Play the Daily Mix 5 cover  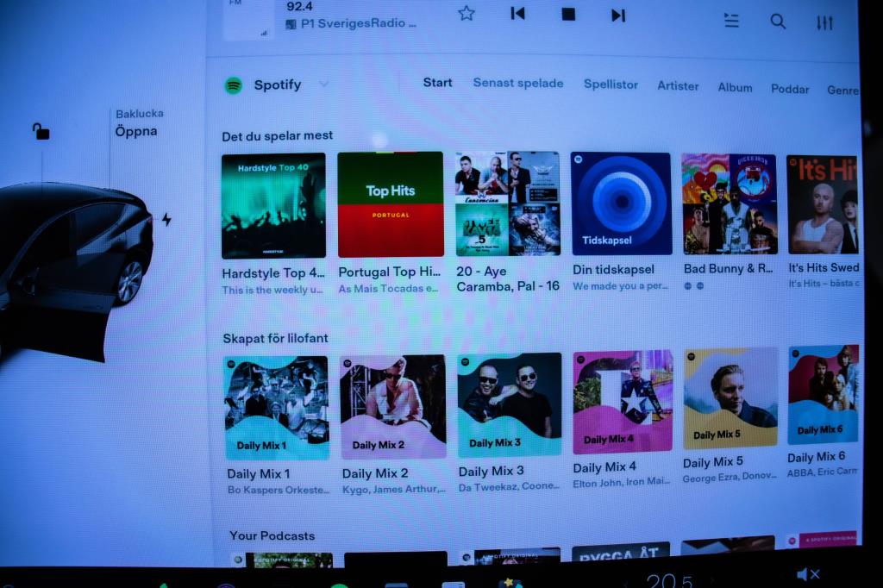[730, 398]
